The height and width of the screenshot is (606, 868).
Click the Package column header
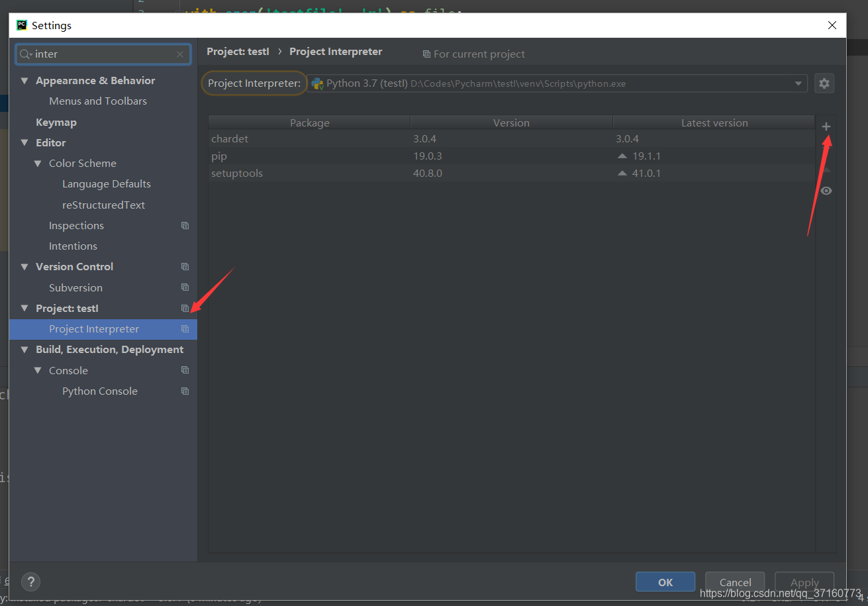pos(309,123)
